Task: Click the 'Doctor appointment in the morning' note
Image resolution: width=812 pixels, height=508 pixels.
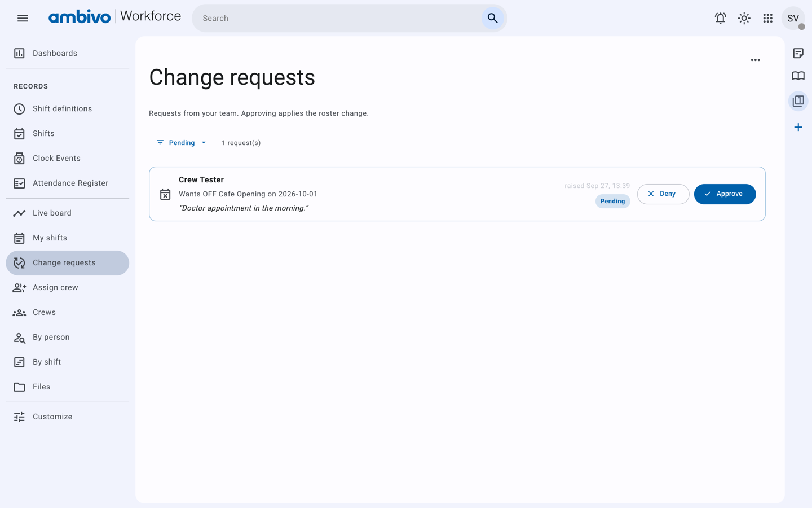Action: (x=244, y=208)
